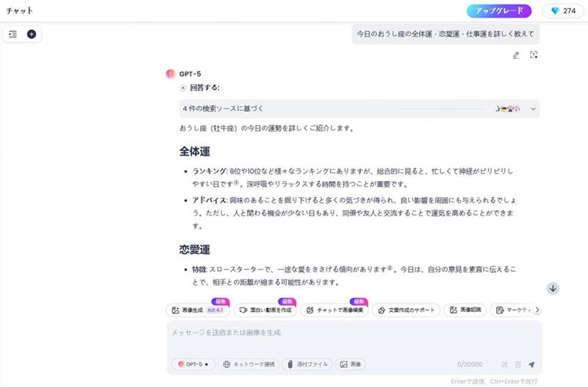Click the message input text field

(x=353, y=335)
